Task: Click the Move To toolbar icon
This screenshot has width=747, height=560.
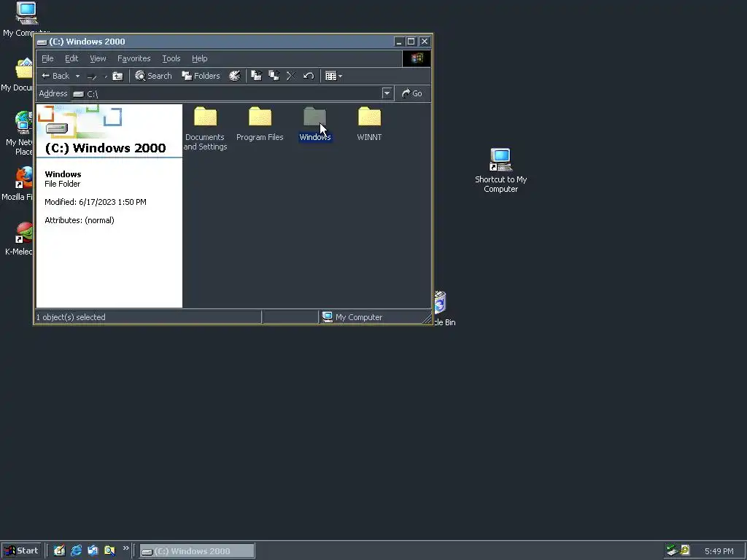Action: pyautogui.click(x=256, y=76)
